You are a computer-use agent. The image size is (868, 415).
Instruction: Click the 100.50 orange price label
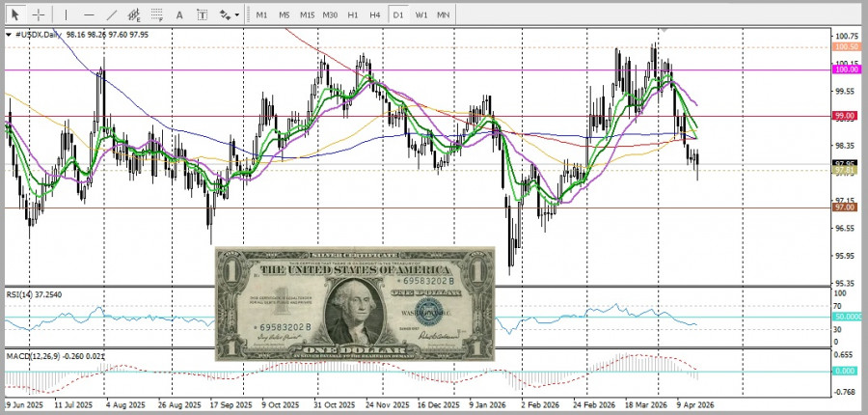point(845,47)
